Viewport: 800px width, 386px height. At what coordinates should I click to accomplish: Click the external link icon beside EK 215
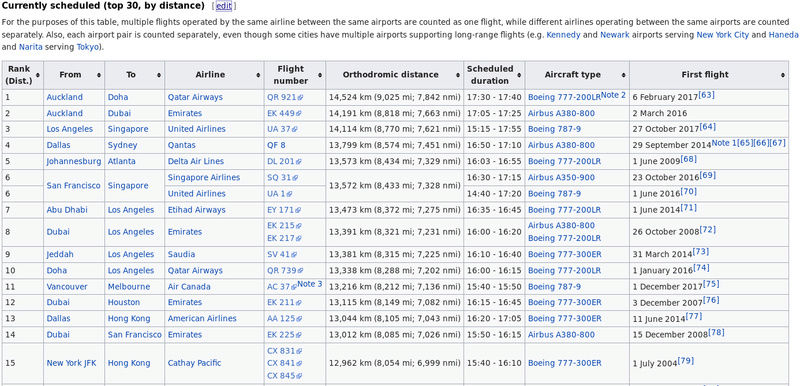coord(299,226)
